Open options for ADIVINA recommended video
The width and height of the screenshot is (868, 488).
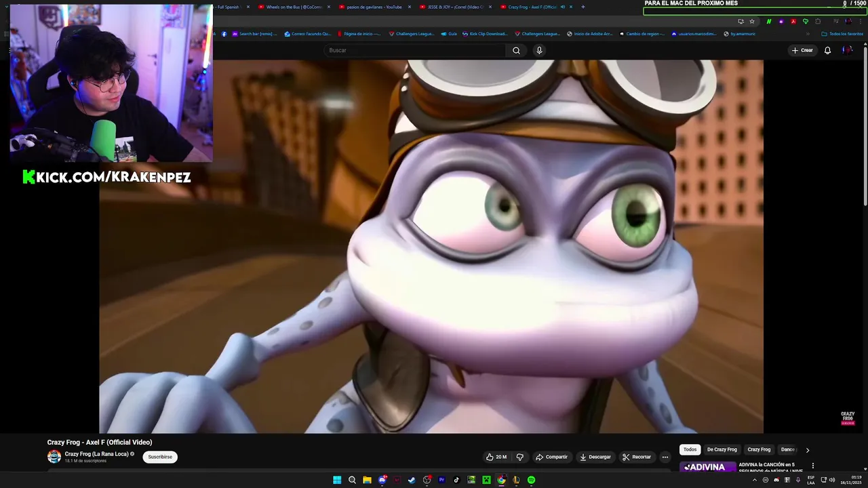(812, 466)
